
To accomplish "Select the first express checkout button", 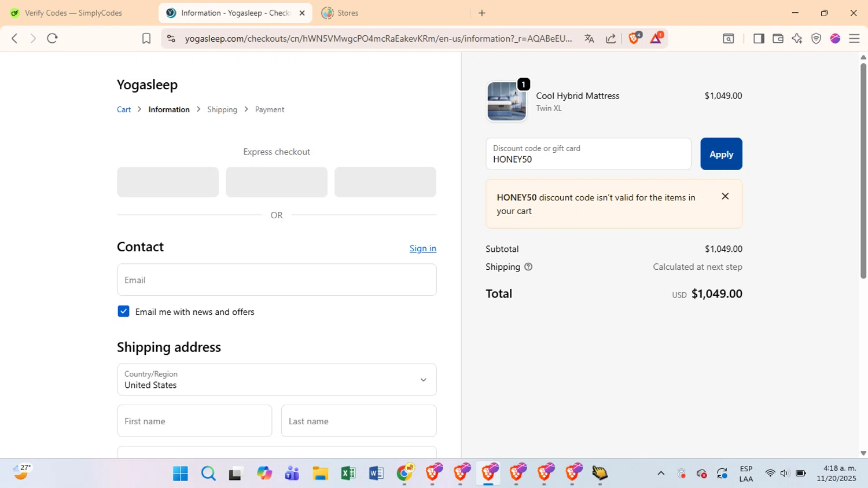I will pyautogui.click(x=168, y=182).
